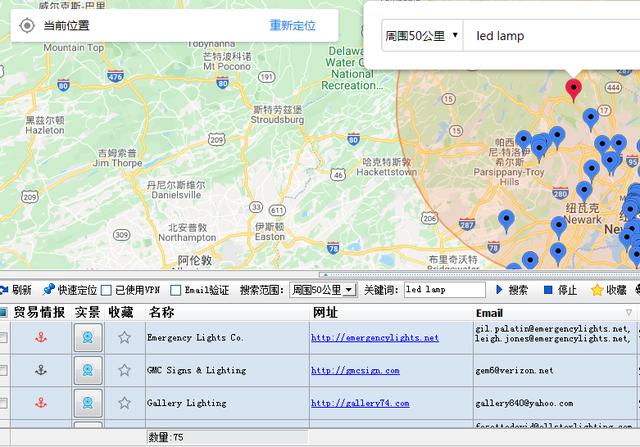Click the 数量:75 count status text
The image size is (640, 447).
click(166, 438)
